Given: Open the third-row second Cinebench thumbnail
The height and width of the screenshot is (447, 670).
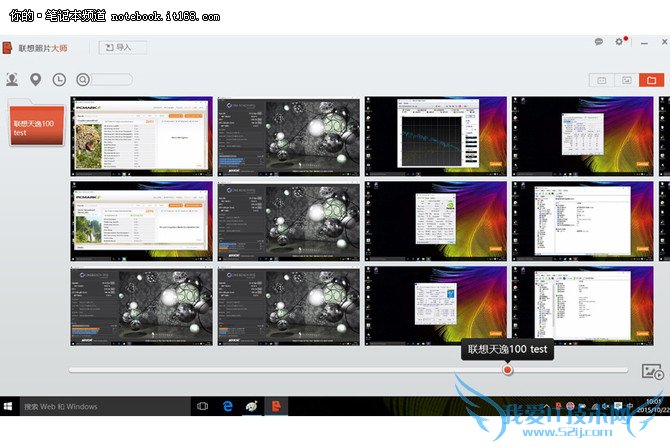Looking at the screenshot, I should point(289,306).
